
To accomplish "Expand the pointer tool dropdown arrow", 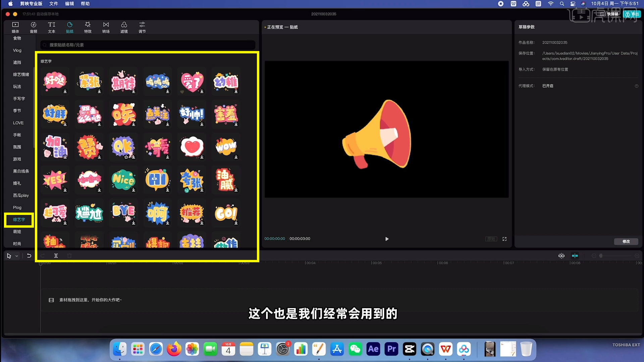I will (17, 256).
